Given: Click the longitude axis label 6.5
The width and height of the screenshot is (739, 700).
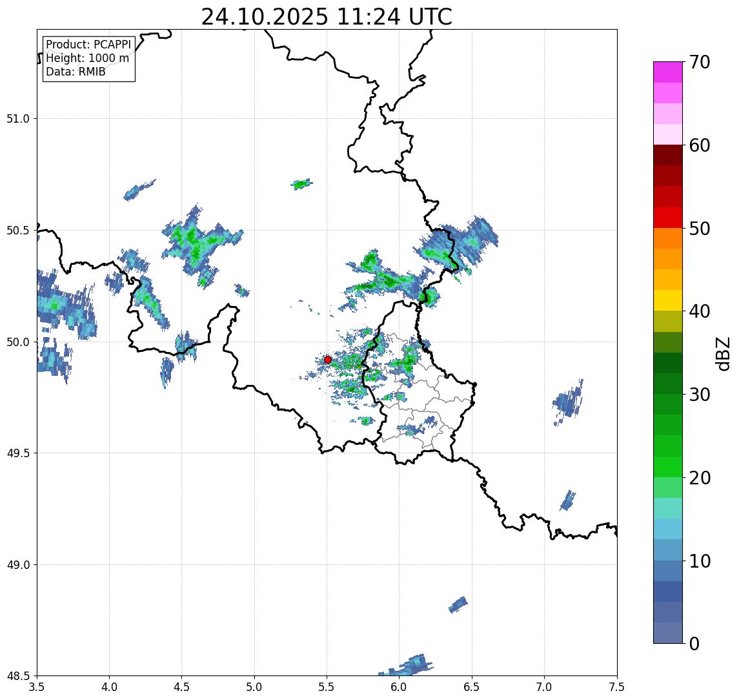Looking at the screenshot, I should [472, 687].
